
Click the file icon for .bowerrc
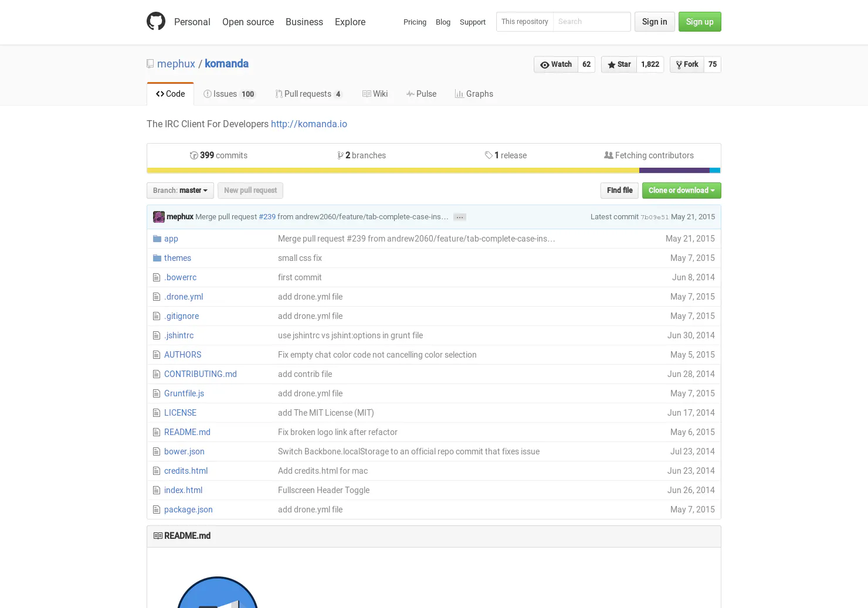click(x=156, y=277)
